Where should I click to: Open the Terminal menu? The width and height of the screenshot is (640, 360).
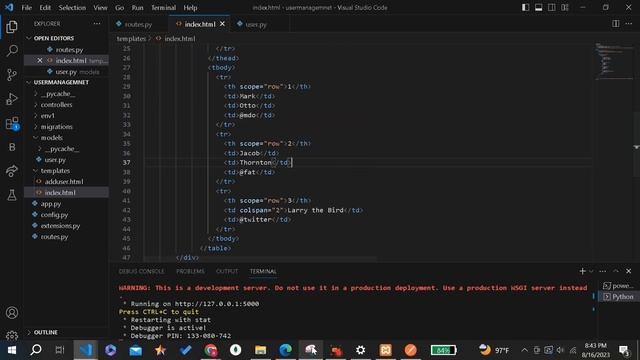(163, 7)
